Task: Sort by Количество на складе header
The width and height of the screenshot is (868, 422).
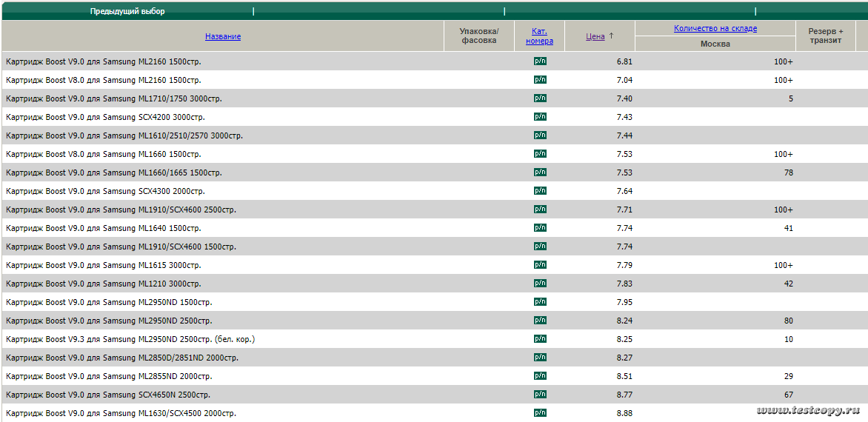Action: [715, 28]
